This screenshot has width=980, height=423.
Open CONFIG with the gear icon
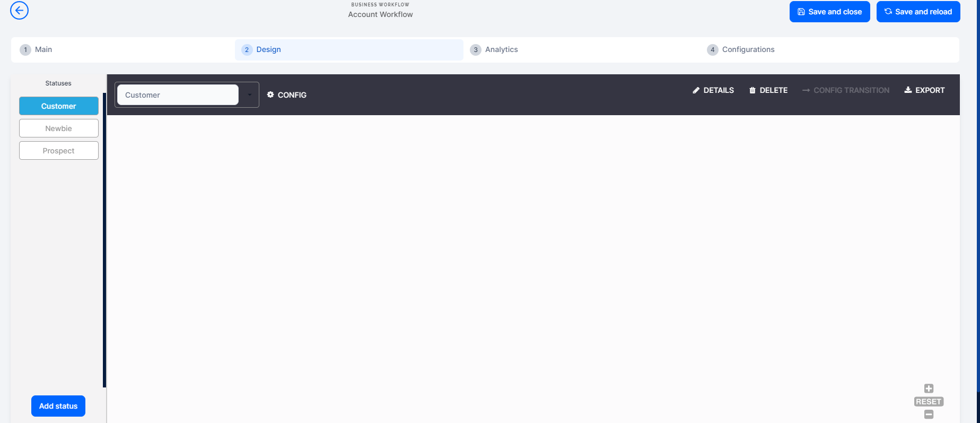tap(286, 95)
